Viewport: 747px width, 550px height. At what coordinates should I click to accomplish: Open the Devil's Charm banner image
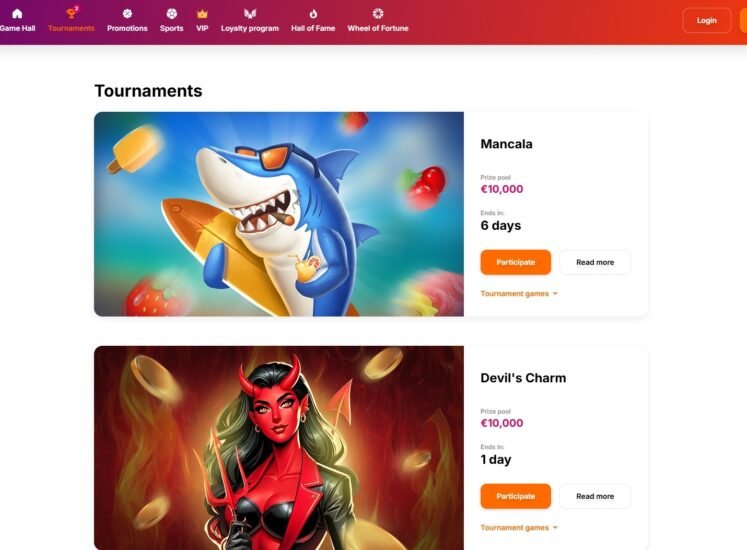coord(279,448)
